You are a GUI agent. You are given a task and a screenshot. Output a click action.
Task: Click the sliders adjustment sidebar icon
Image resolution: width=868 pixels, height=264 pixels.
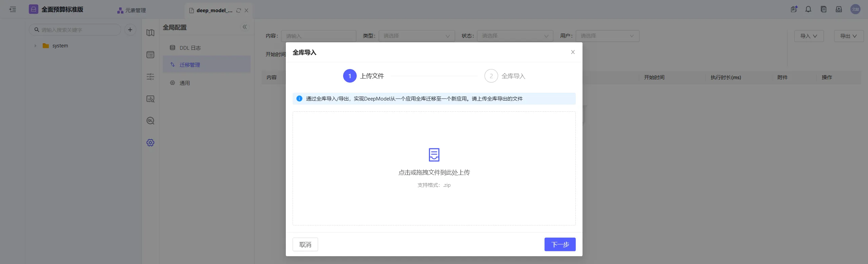150,77
